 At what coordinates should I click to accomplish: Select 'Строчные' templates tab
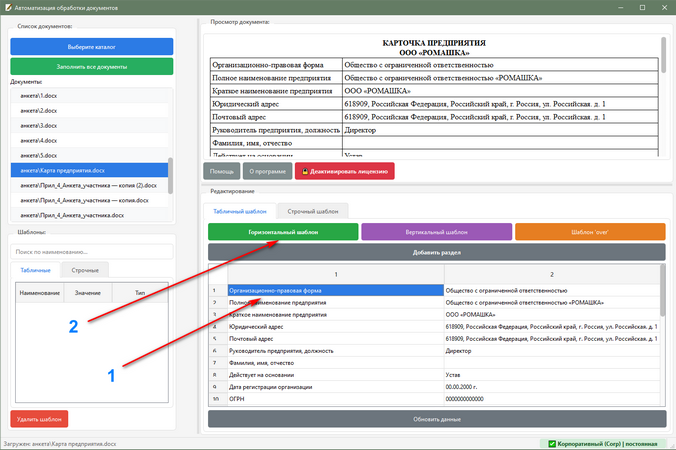pyautogui.click(x=85, y=270)
